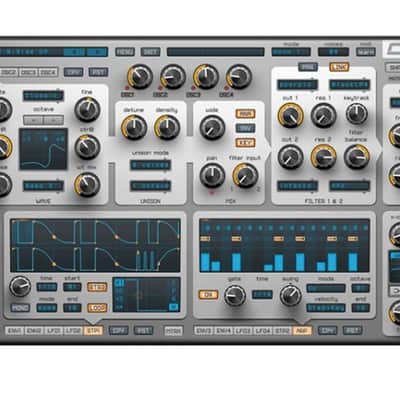Open the filter 1 type dropdown above cut 1
The image size is (400, 400).
297,85
